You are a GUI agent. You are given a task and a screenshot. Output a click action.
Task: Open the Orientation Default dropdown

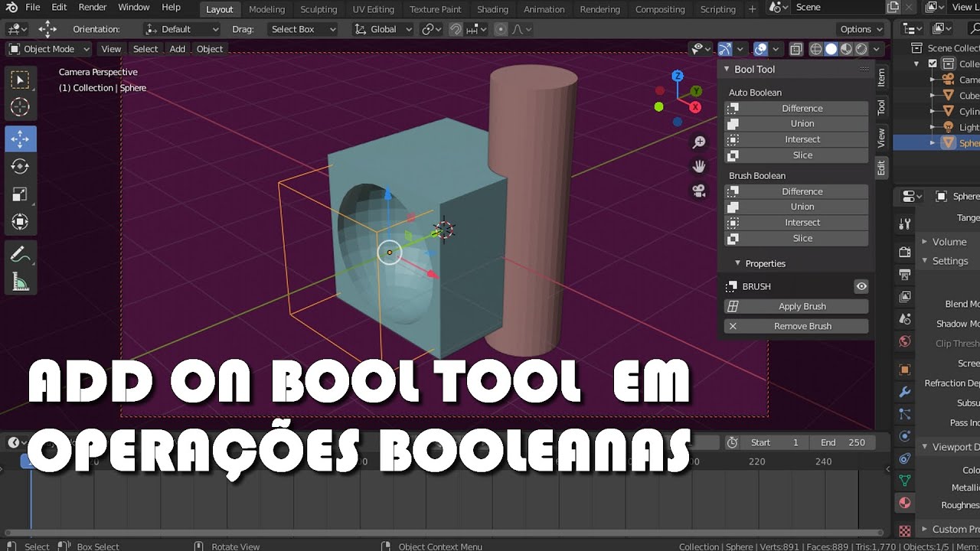coord(182,29)
